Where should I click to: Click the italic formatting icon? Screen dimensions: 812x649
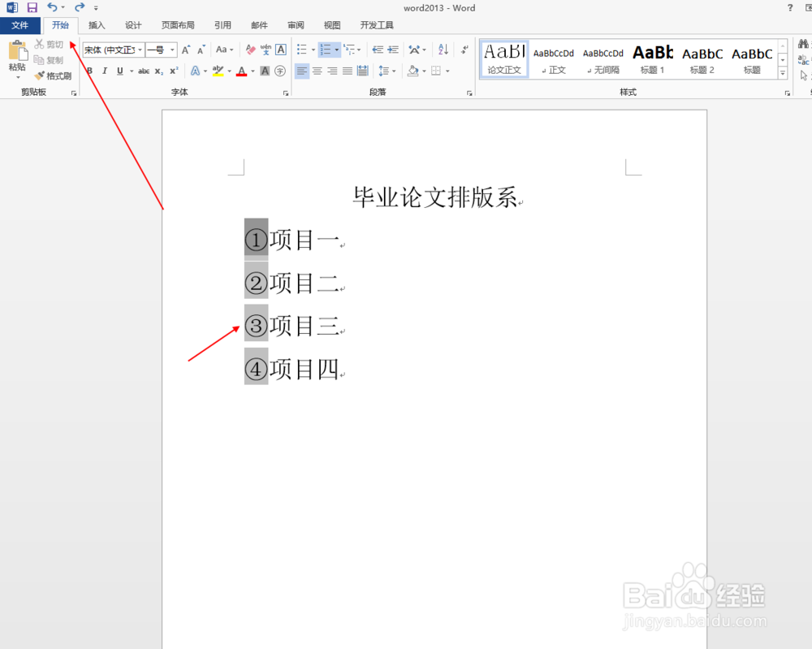(105, 71)
